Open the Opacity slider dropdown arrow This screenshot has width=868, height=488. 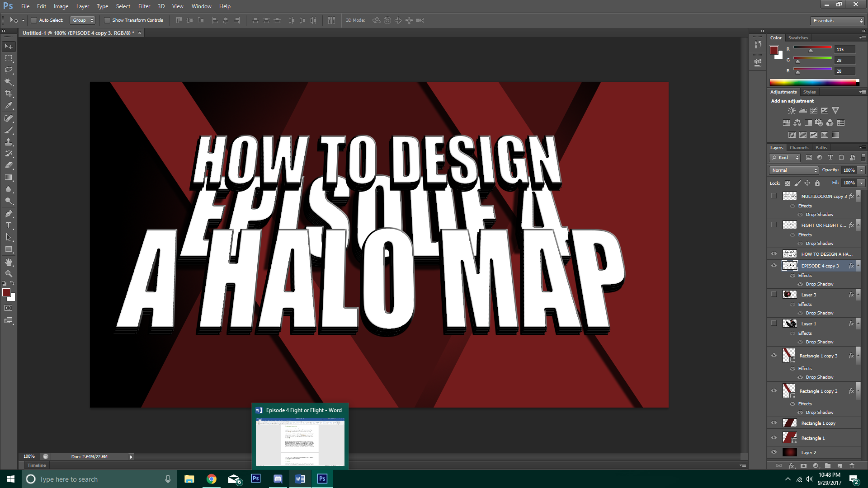[x=861, y=170]
